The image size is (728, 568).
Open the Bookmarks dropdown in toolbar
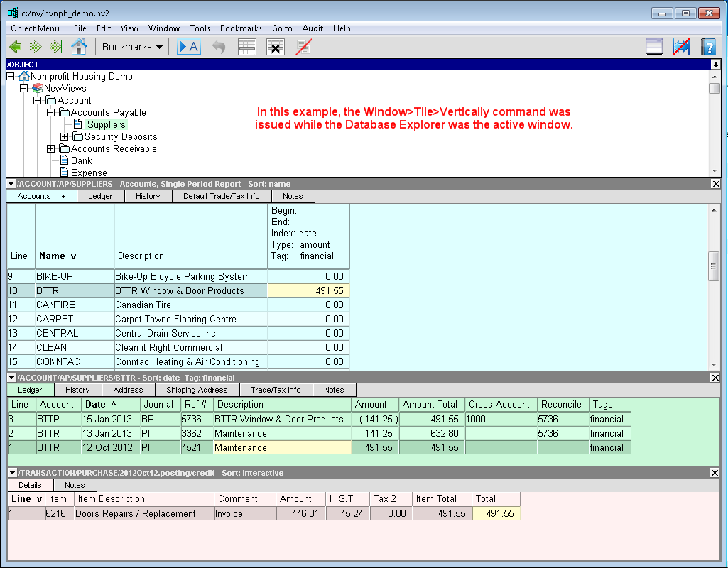click(132, 47)
